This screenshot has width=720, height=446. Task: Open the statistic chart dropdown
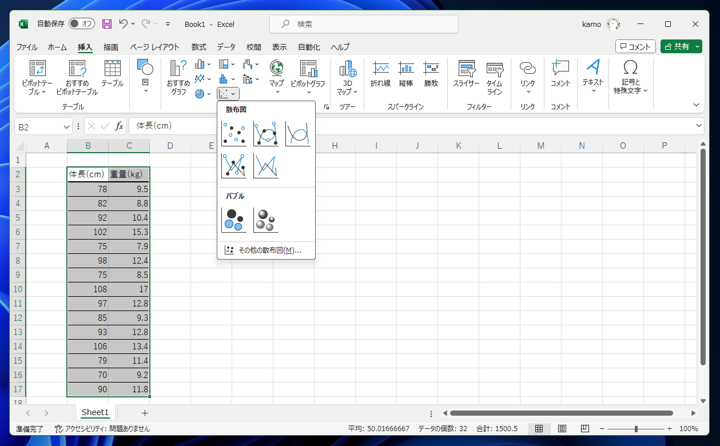[x=227, y=79]
